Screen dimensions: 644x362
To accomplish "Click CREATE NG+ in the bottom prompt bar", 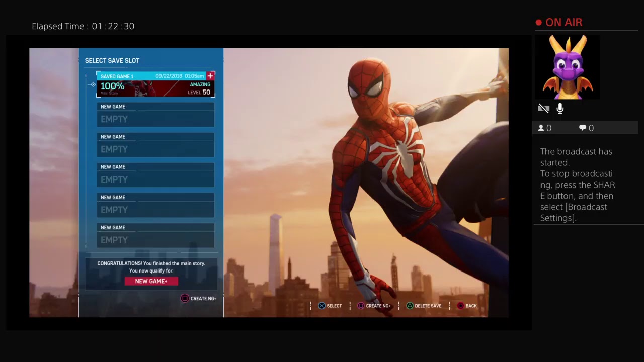I will tap(378, 306).
